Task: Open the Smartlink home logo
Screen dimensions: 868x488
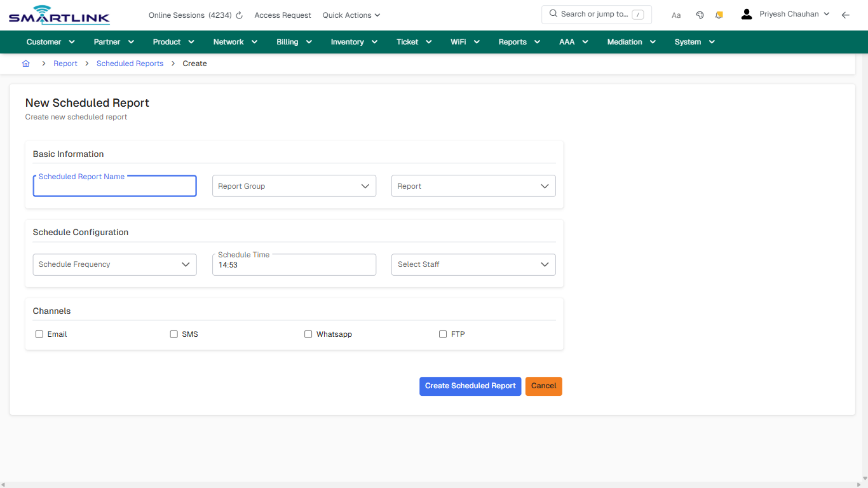Action: pyautogui.click(x=58, y=15)
